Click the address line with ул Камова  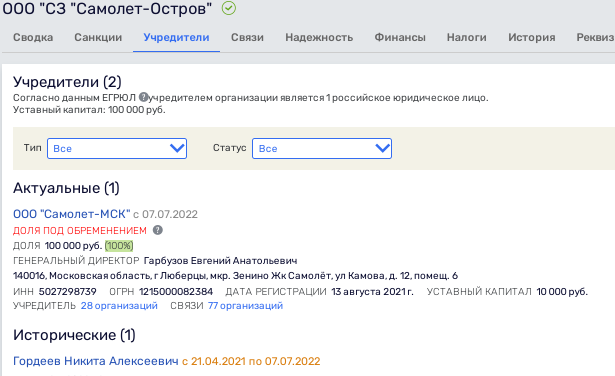pyautogui.click(x=235, y=276)
